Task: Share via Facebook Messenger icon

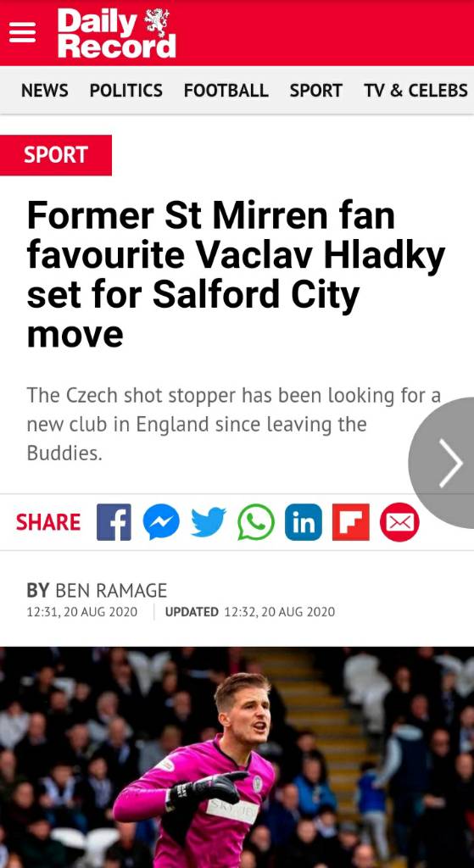Action: [x=161, y=522]
